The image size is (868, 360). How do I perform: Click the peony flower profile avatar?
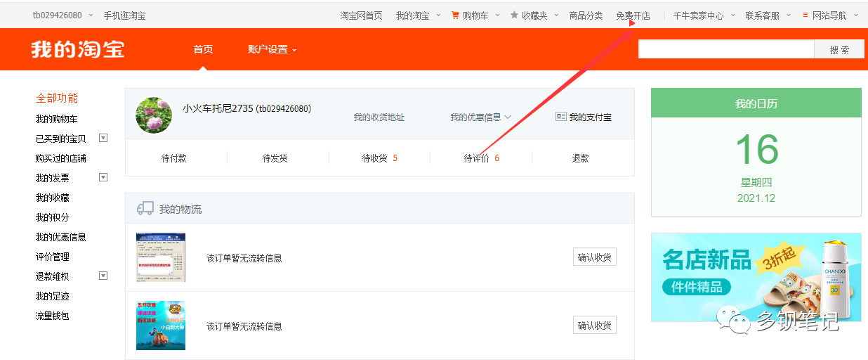pyautogui.click(x=154, y=115)
